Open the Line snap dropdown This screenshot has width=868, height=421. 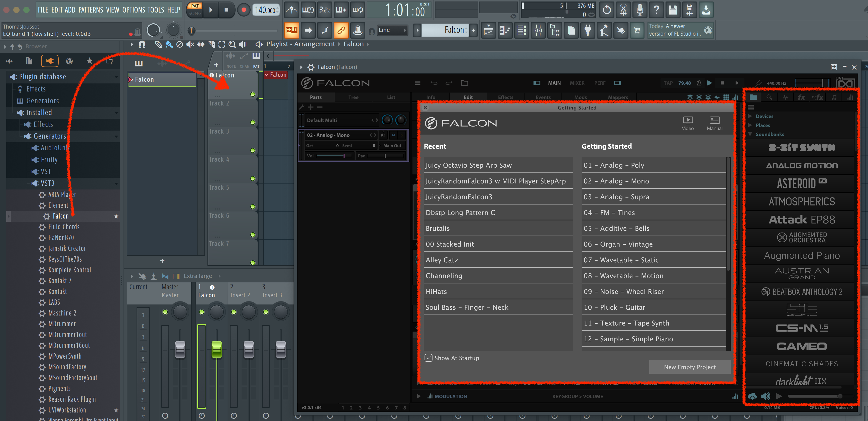pos(392,30)
